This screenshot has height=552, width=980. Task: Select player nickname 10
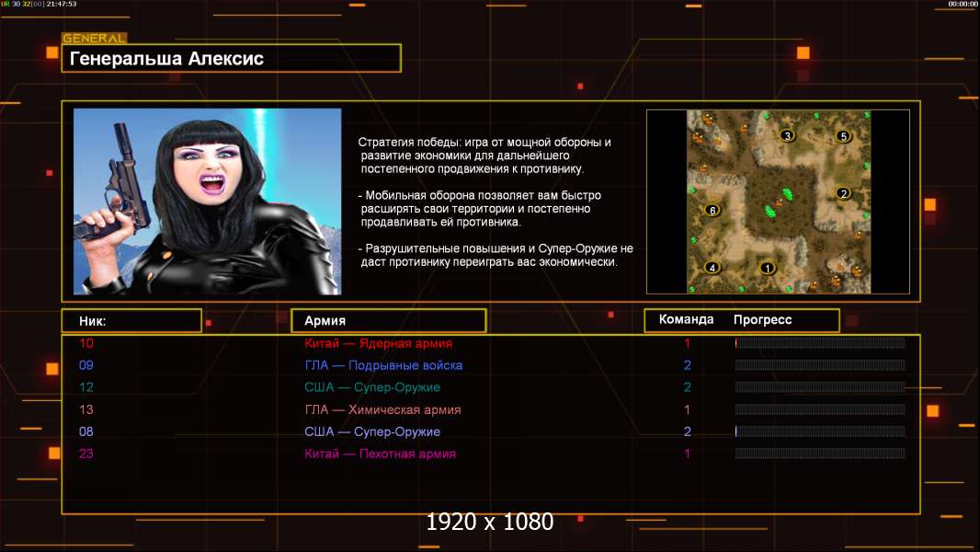(x=86, y=343)
